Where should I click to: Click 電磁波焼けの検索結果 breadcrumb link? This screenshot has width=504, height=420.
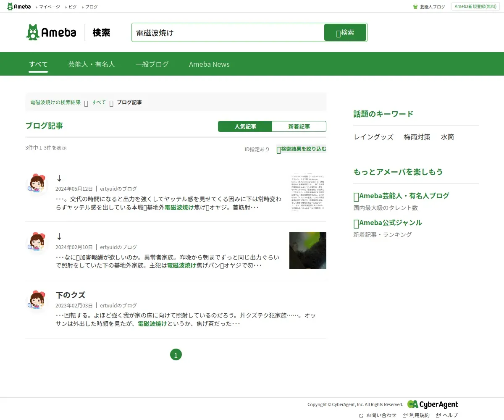[x=55, y=102]
